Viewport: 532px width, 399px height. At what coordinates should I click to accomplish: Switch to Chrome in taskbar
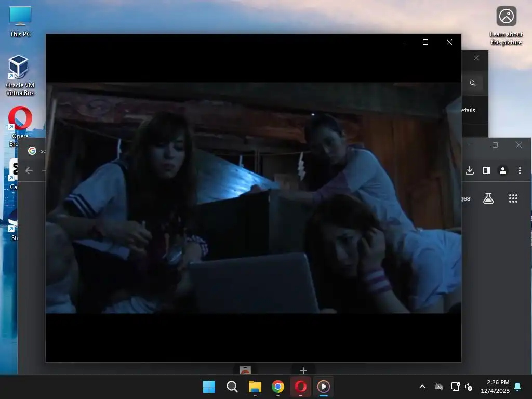[x=278, y=387]
